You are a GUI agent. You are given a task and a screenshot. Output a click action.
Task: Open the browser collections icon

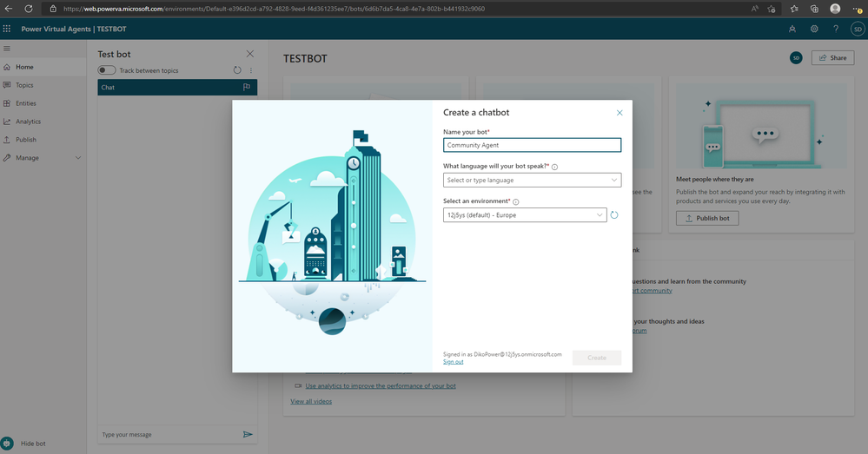[x=814, y=9]
